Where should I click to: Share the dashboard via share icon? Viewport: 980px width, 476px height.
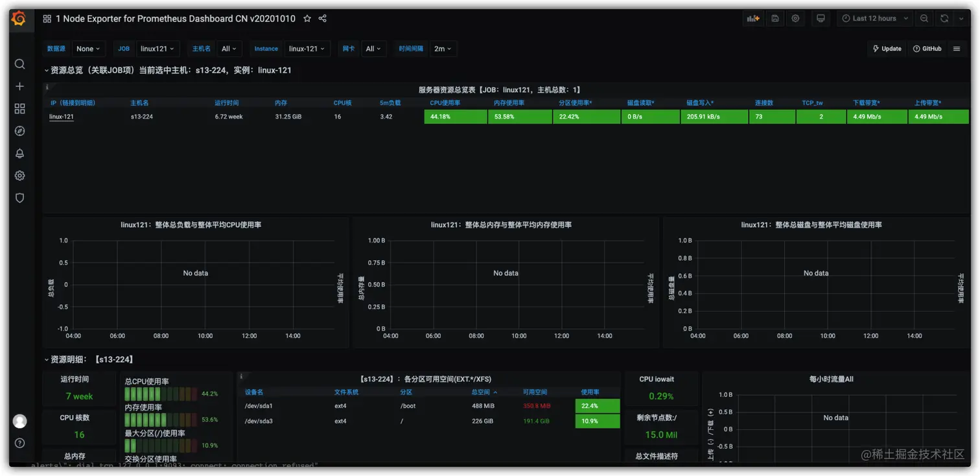(x=323, y=19)
